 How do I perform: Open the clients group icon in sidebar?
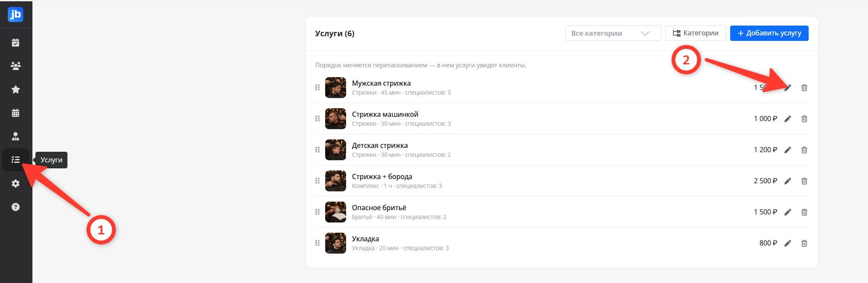pyautogui.click(x=15, y=66)
